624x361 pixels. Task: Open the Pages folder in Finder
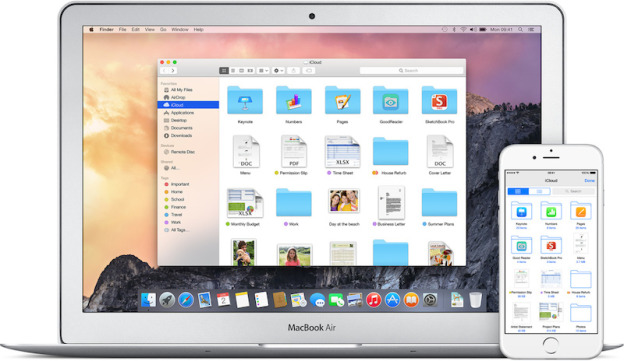click(x=342, y=101)
